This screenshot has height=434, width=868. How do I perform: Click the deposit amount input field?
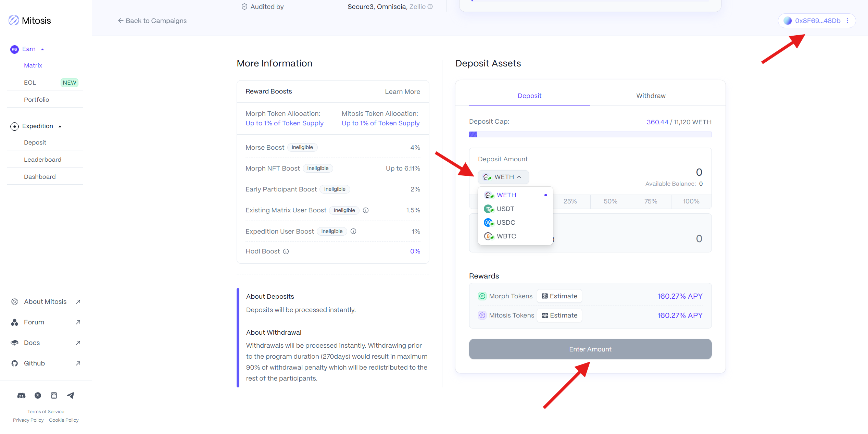(x=699, y=172)
